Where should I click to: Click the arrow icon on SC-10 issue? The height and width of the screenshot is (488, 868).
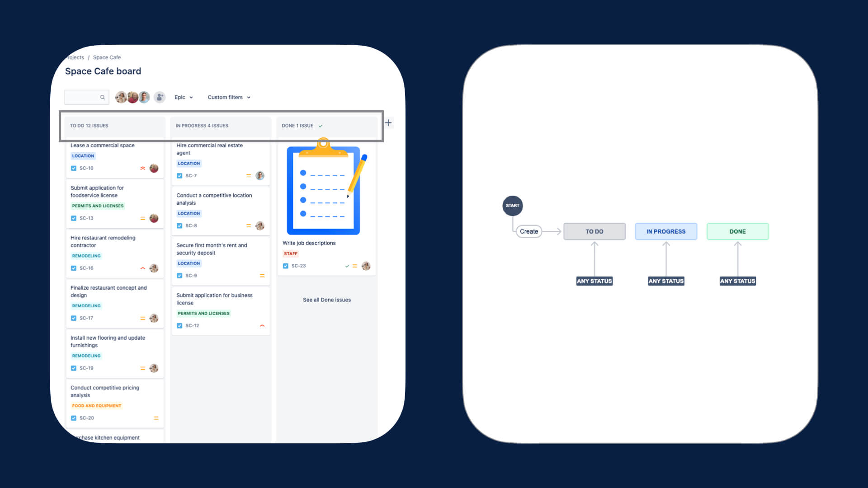142,168
